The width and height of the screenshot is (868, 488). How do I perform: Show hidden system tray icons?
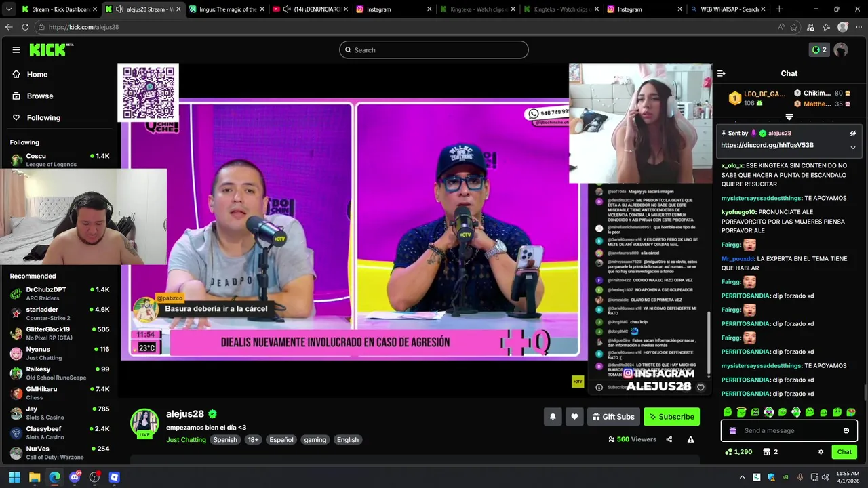pos(742,477)
